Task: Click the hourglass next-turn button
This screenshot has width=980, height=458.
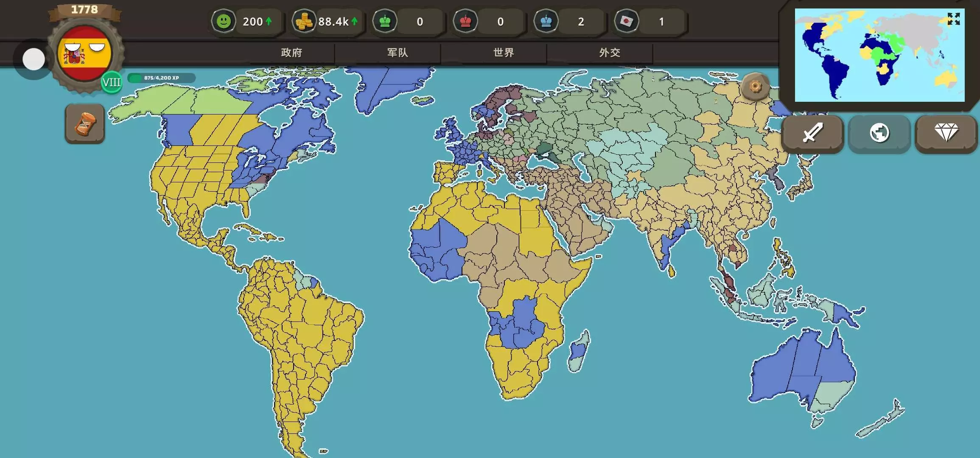Action: pyautogui.click(x=85, y=123)
